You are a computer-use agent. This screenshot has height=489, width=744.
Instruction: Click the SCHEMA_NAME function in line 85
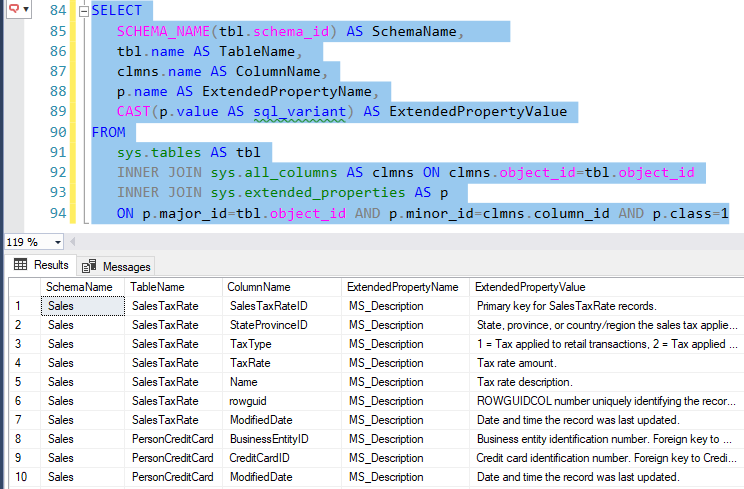pyautogui.click(x=163, y=31)
